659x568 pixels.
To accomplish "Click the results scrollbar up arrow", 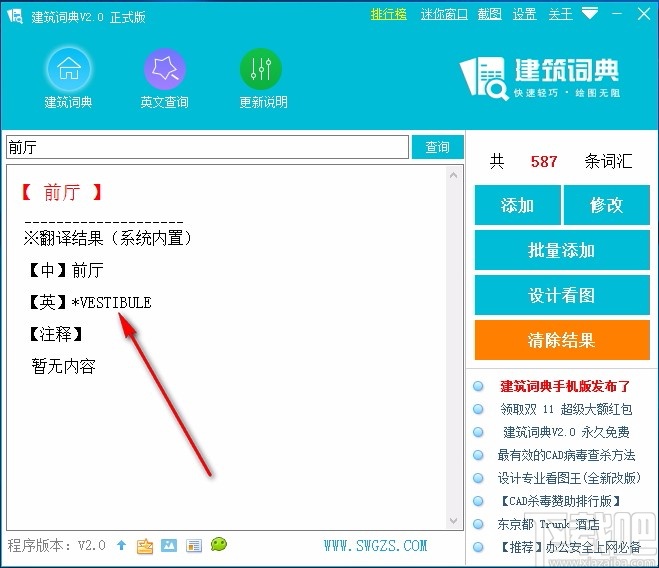I will (453, 175).
